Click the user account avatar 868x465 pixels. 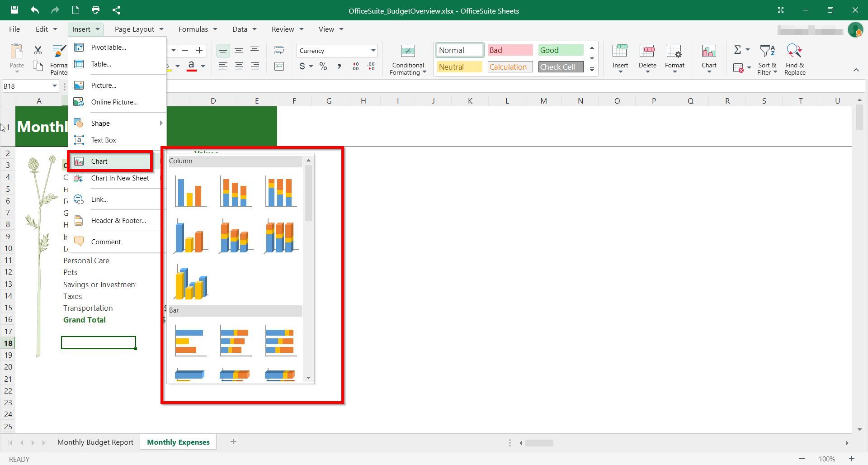point(855,30)
